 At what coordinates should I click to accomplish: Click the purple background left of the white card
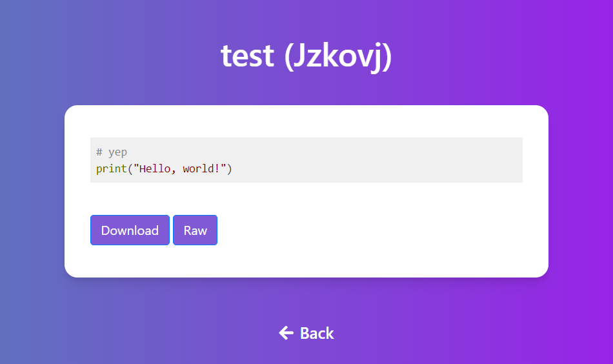pyautogui.click(x=32, y=192)
